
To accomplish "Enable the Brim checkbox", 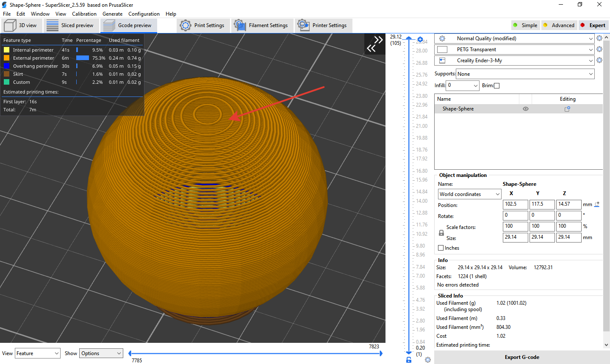I will coord(496,85).
